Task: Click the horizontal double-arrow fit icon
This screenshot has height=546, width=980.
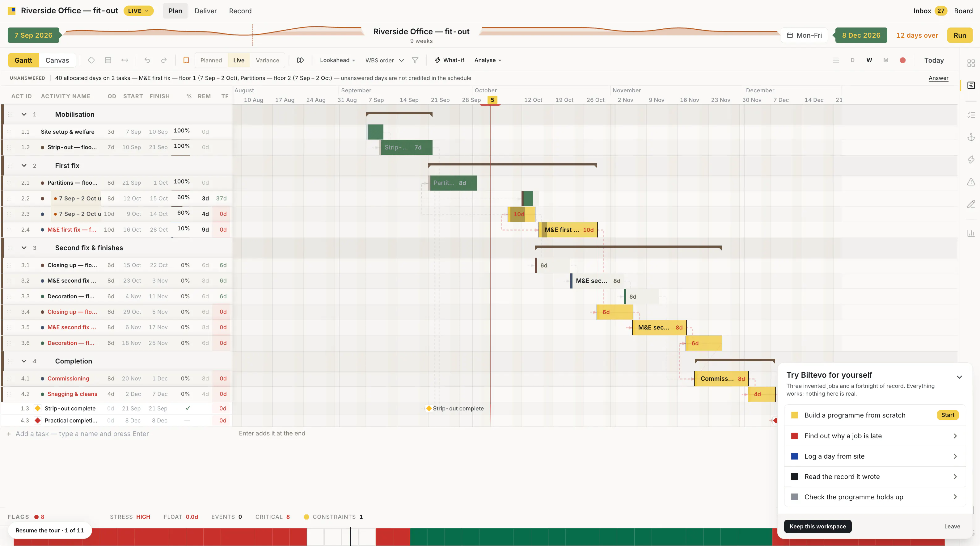Action: click(x=125, y=60)
